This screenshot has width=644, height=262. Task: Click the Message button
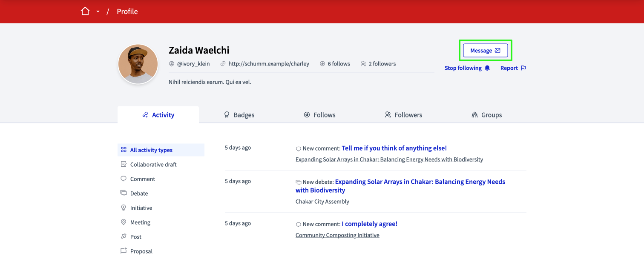(x=485, y=51)
